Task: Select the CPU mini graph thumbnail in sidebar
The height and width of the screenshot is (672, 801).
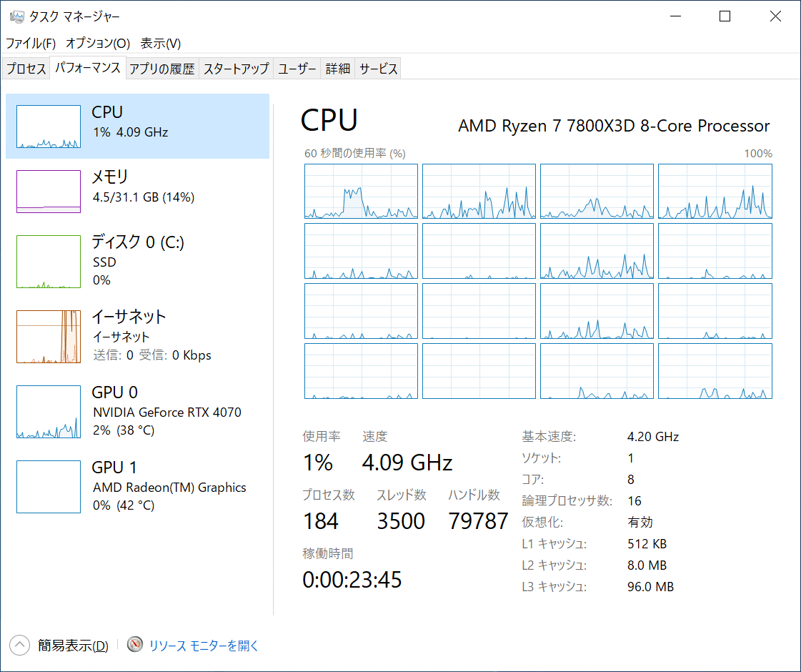Action: click(x=49, y=127)
